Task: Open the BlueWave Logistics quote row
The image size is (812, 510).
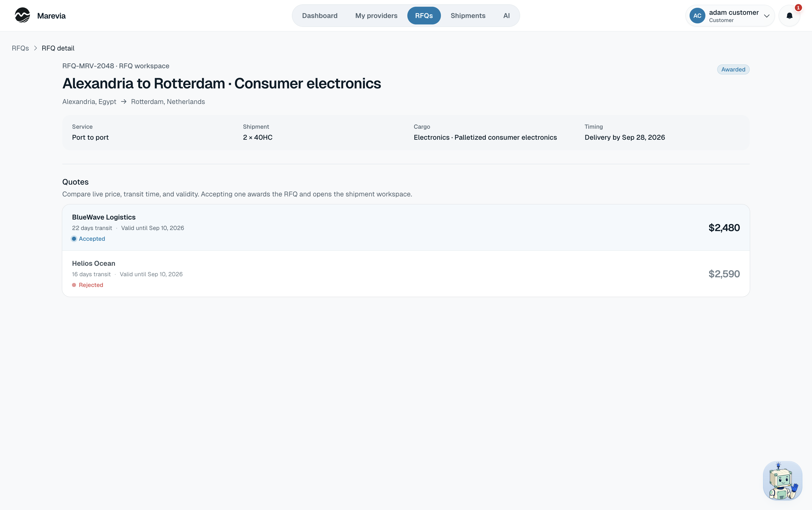Action: click(406, 228)
